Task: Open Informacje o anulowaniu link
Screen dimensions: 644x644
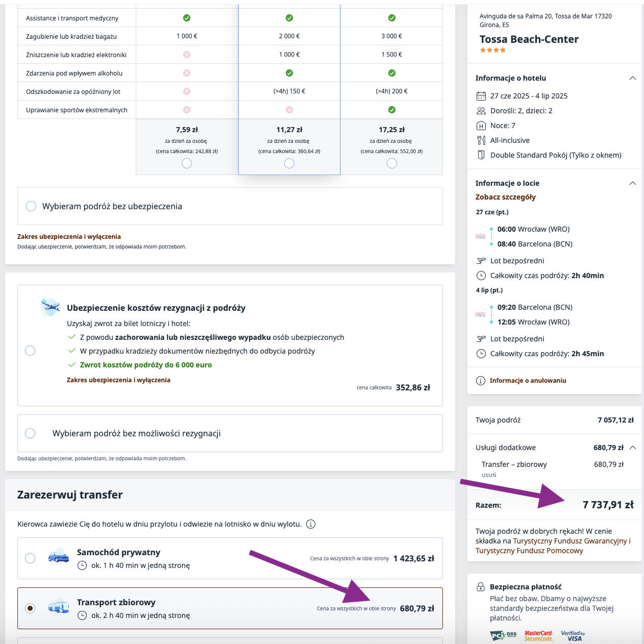Action: pos(528,381)
